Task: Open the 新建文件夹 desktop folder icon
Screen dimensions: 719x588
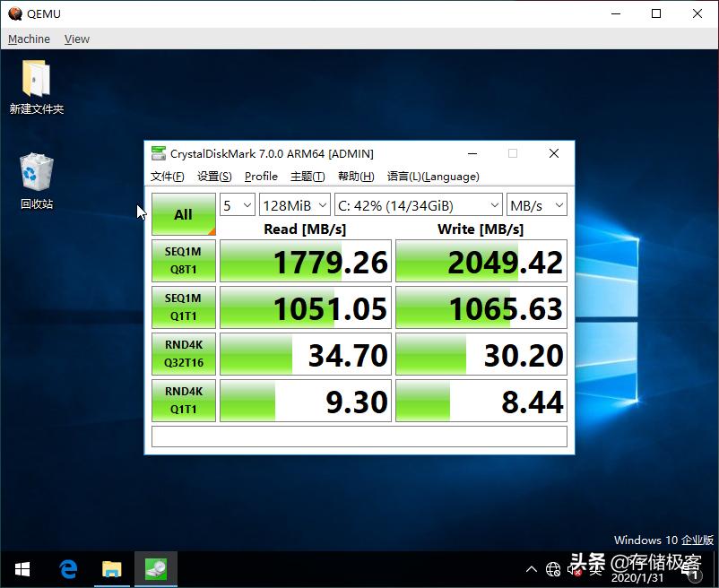Action: click(x=36, y=87)
